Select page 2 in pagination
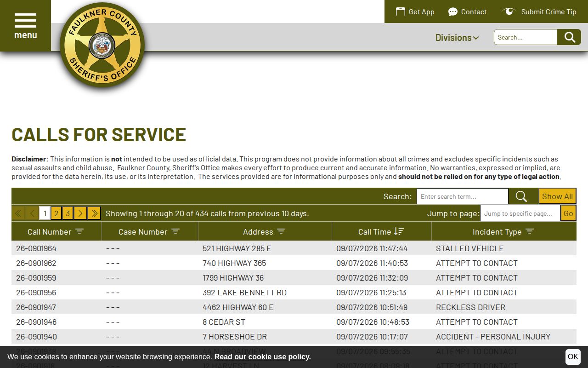588x368 pixels. [x=57, y=213]
